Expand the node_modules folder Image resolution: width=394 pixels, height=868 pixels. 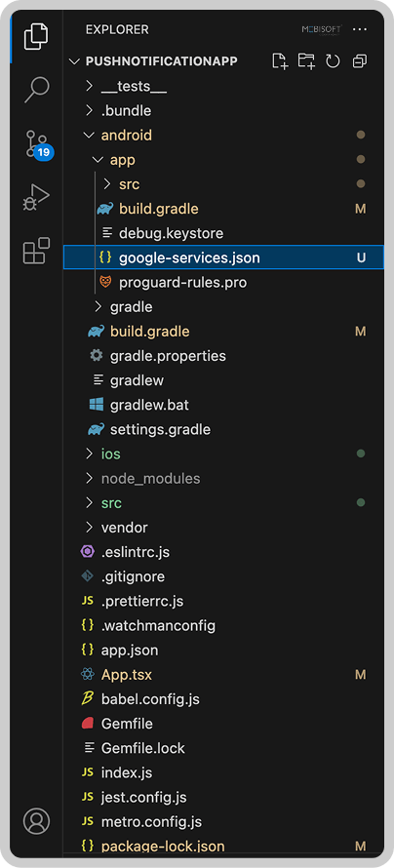(89, 478)
